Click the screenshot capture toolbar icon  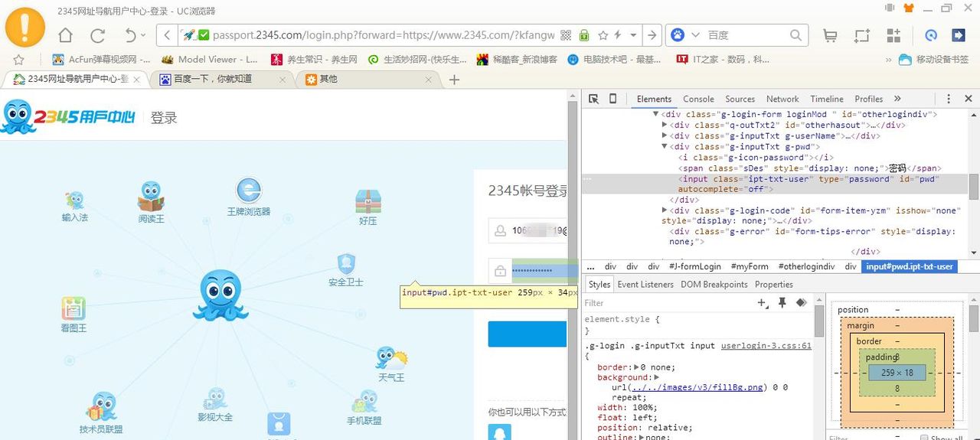coord(862,35)
